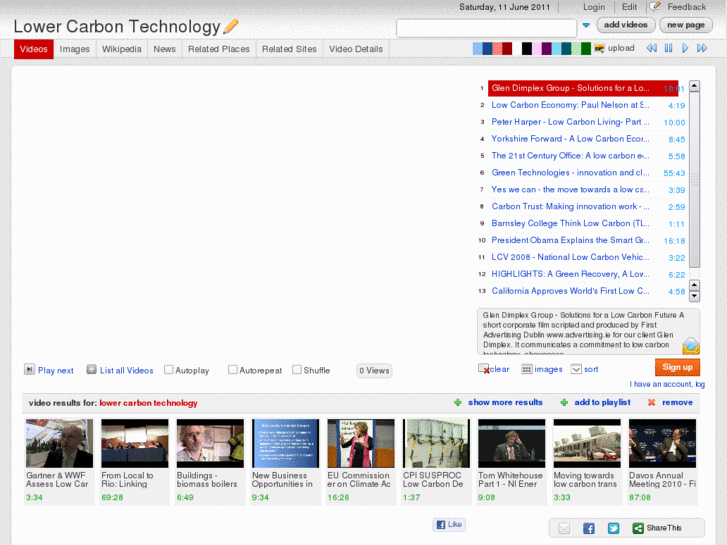This screenshot has width=727, height=545.
Task: Click the green plus next to show more results
Action: (x=458, y=402)
